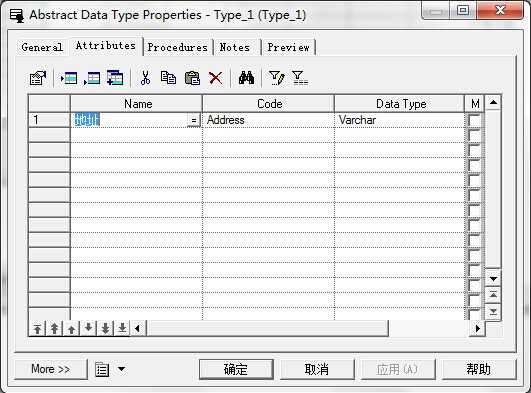Click the = button in Name cell
This screenshot has height=393, width=531.
[194, 120]
